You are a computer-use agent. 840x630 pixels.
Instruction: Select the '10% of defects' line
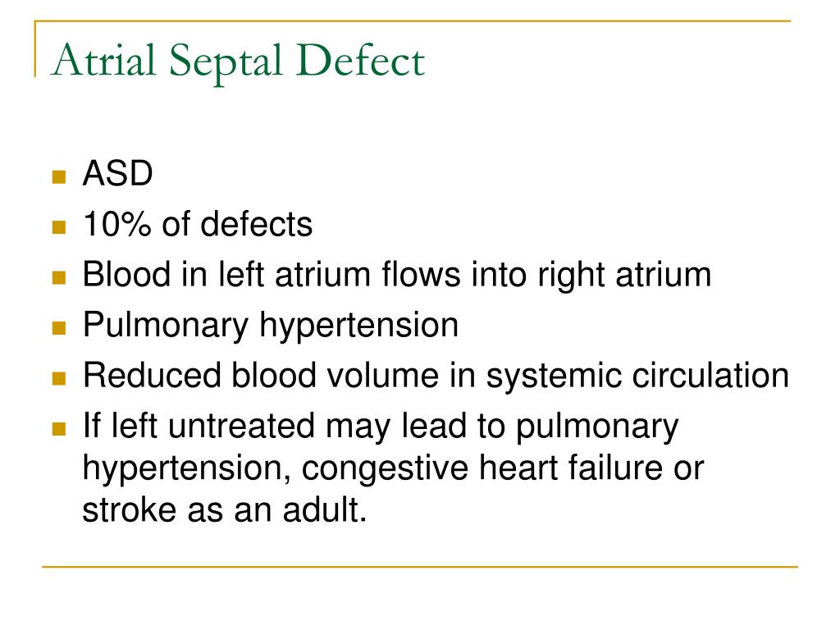pyautogui.click(x=197, y=224)
